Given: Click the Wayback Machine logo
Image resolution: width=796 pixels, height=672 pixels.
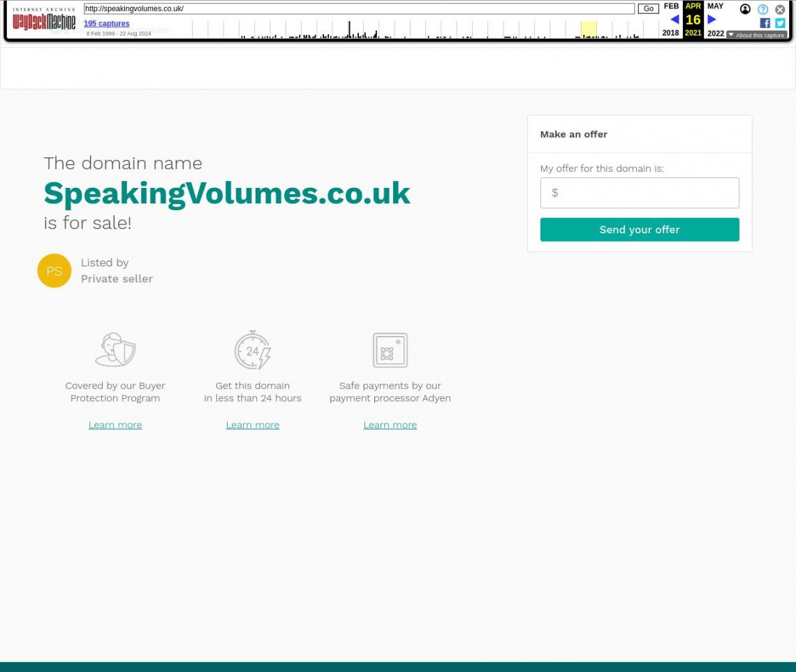Looking at the screenshot, I should 44,20.
